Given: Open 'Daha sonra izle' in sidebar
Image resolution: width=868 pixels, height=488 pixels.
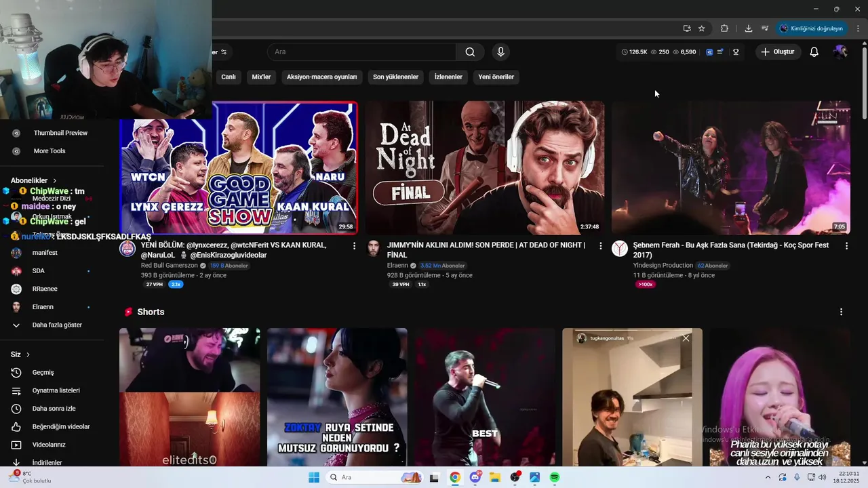Looking at the screenshot, I should pos(52,409).
